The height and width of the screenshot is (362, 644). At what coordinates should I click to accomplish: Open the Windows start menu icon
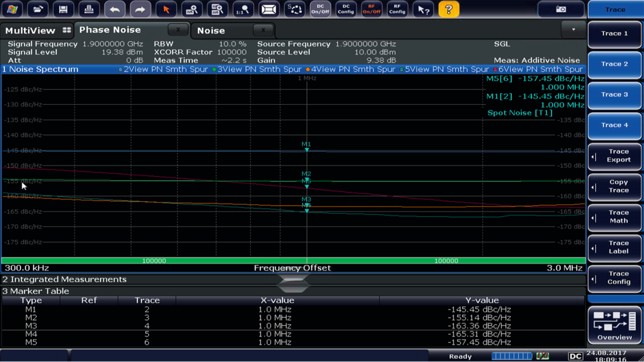click(x=12, y=9)
